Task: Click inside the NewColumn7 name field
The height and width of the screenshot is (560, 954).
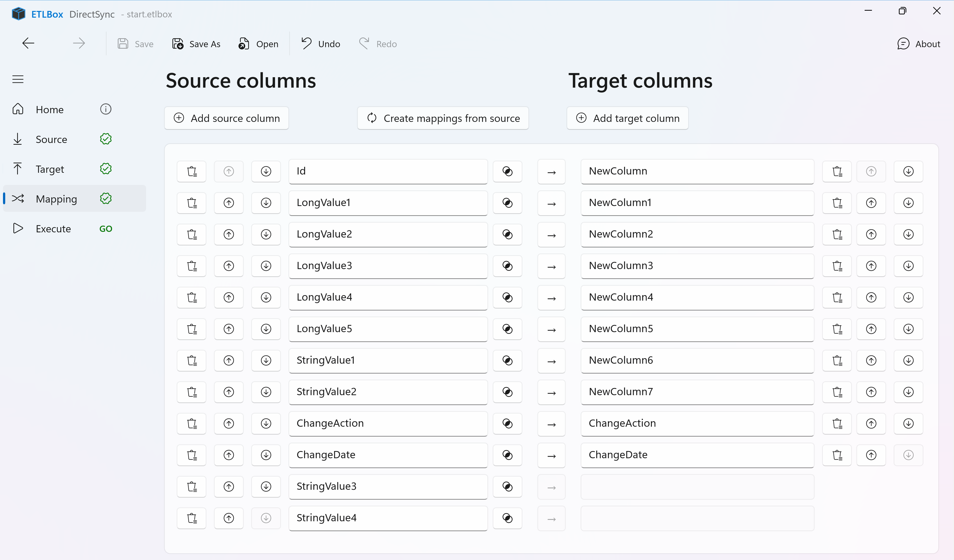Action: (x=697, y=392)
